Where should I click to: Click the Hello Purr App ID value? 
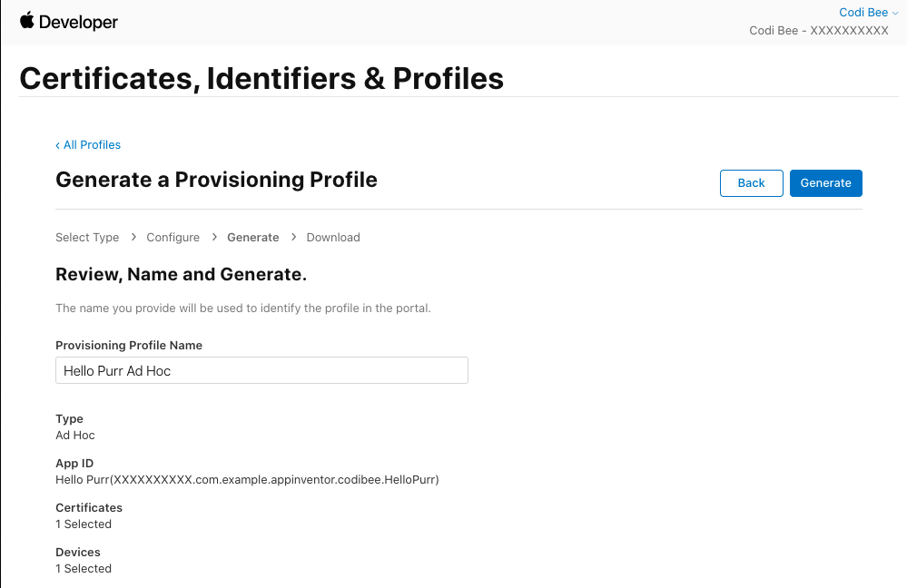tap(247, 480)
